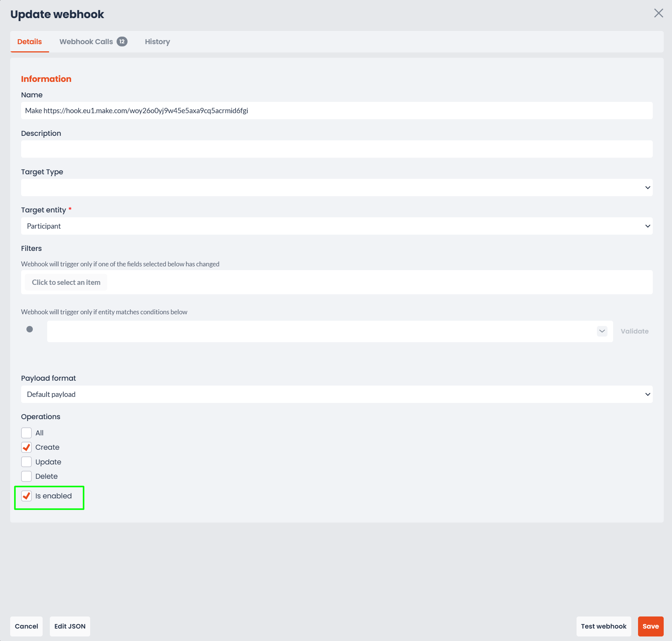Enable the Delete operation checkbox
Screen dimensions: 672x641
(26, 476)
